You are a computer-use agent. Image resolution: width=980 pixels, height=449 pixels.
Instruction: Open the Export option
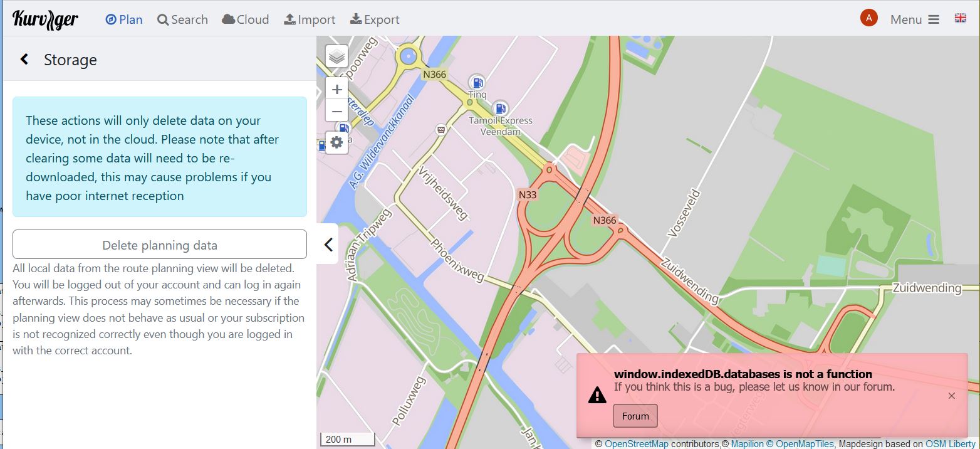(375, 19)
